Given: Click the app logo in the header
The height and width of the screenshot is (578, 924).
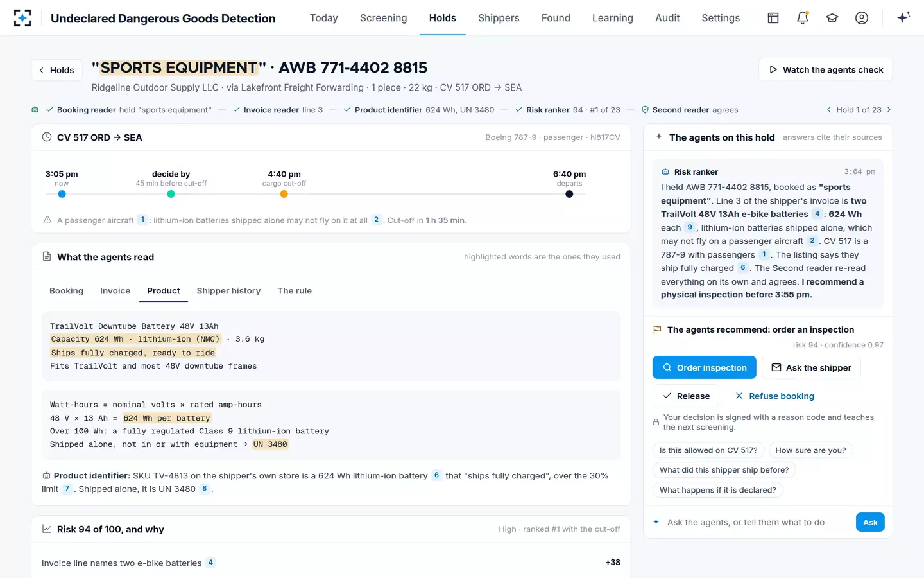Looking at the screenshot, I should coord(22,18).
